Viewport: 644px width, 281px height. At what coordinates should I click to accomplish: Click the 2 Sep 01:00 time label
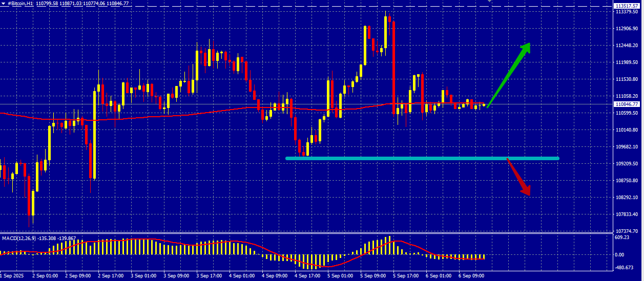(45, 276)
